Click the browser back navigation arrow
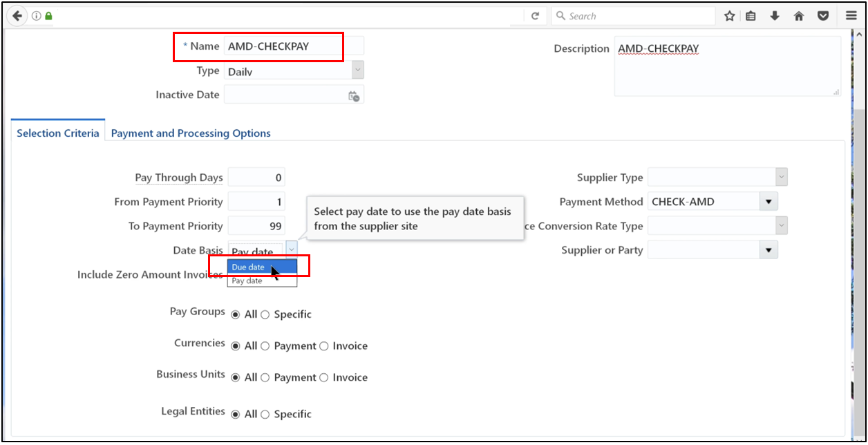 pos(17,15)
